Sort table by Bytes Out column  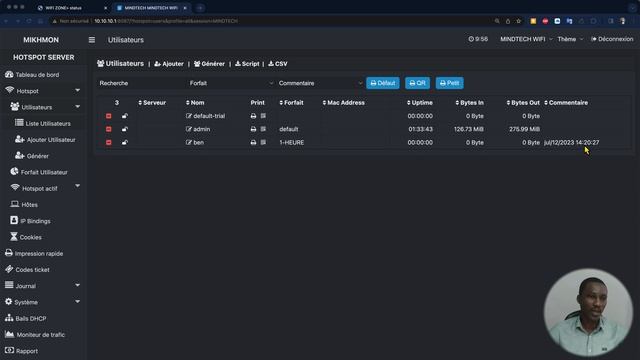tap(523, 103)
